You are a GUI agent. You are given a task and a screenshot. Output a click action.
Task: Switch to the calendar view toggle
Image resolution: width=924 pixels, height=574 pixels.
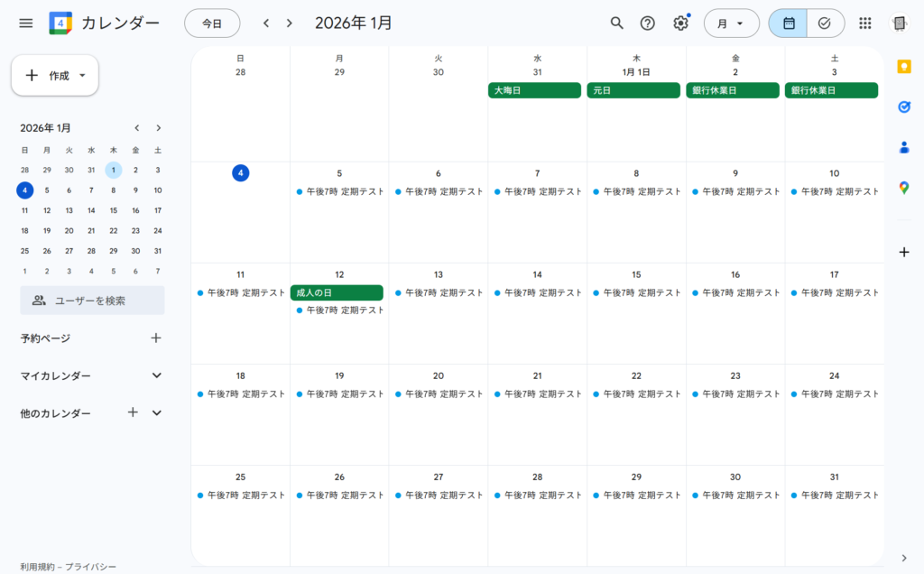tap(789, 23)
